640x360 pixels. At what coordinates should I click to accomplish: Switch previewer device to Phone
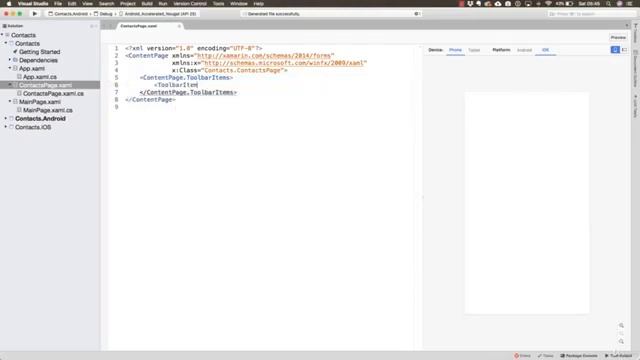[455, 50]
